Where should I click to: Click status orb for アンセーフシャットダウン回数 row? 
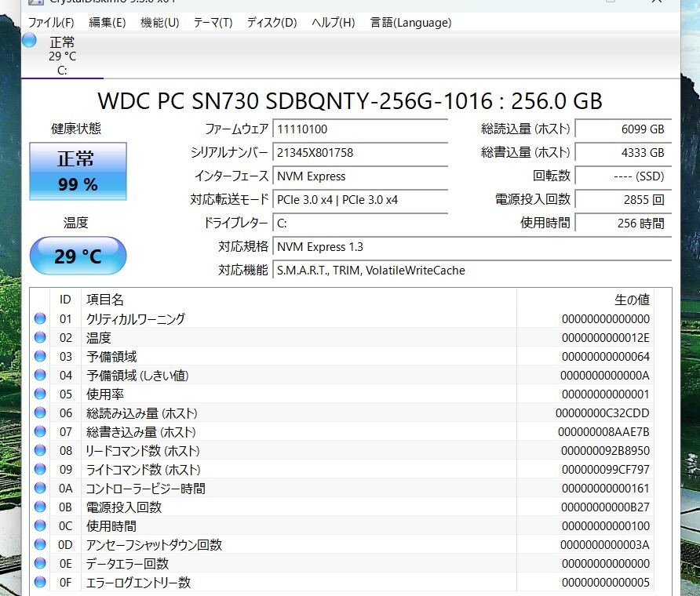pyautogui.click(x=40, y=544)
